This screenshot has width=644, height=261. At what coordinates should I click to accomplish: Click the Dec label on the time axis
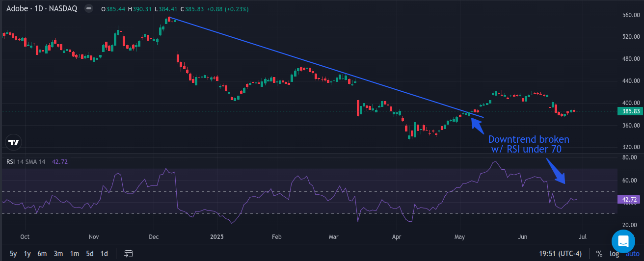pyautogui.click(x=154, y=237)
